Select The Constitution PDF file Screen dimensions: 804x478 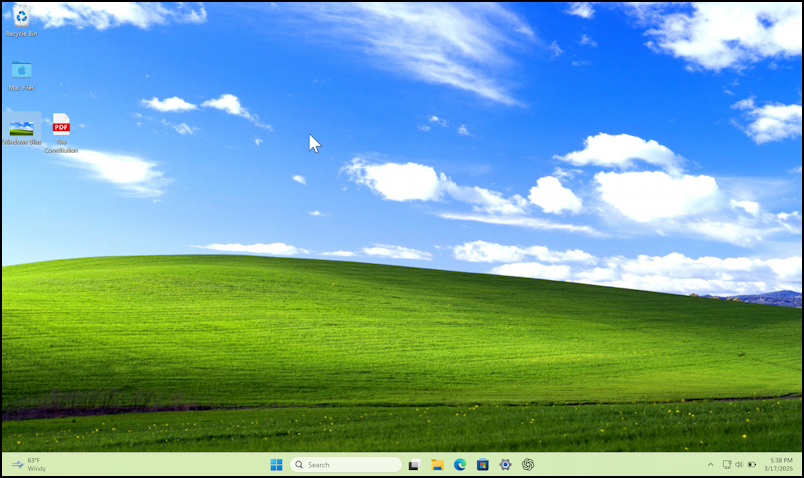pyautogui.click(x=61, y=133)
